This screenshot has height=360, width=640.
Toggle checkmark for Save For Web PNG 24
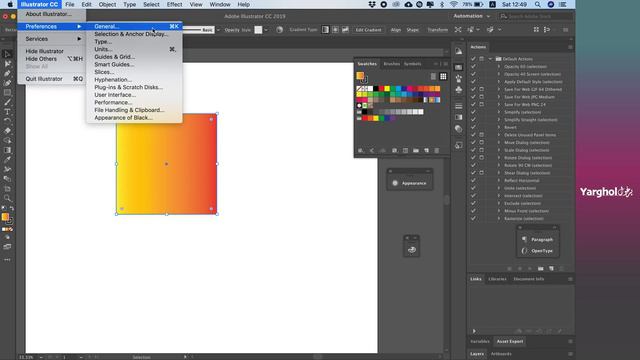pyautogui.click(x=473, y=104)
